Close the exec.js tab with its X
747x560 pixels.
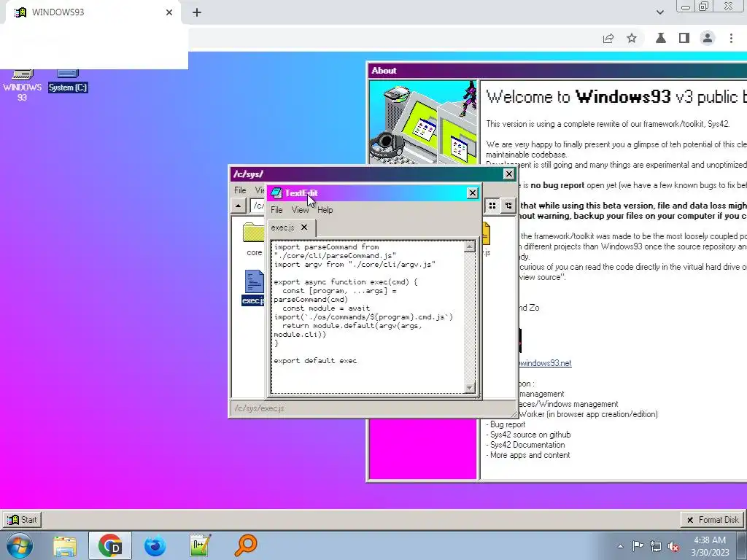click(x=304, y=227)
